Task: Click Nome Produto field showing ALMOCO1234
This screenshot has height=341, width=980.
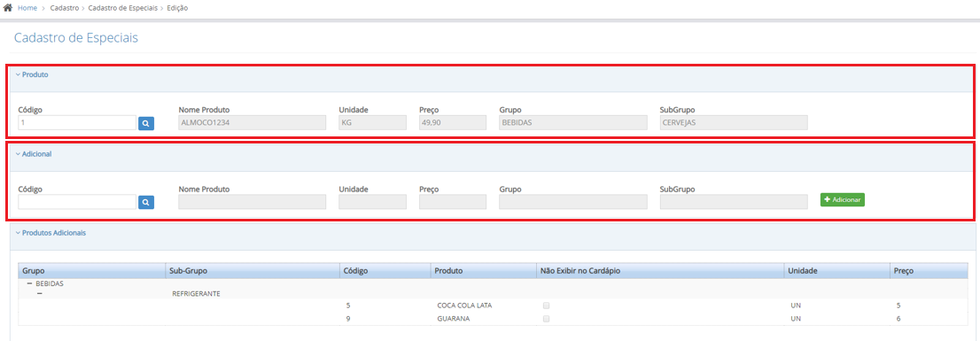Action: click(253, 123)
